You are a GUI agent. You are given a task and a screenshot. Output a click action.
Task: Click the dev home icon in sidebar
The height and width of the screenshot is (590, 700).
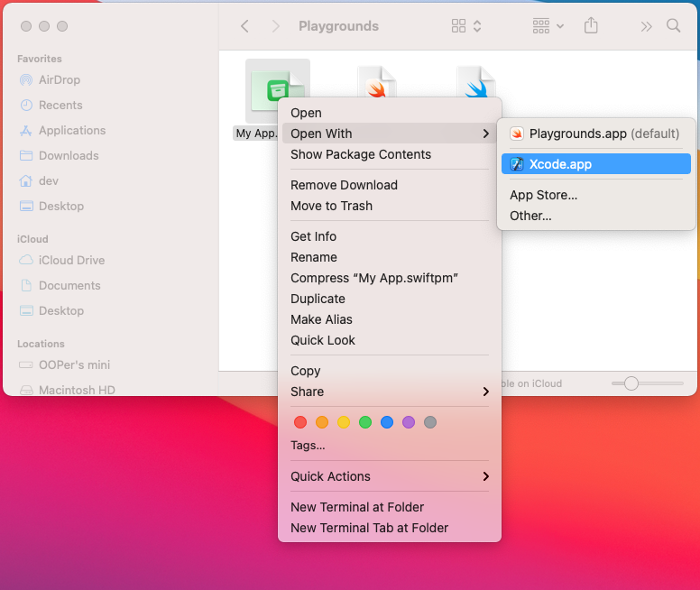click(26, 181)
